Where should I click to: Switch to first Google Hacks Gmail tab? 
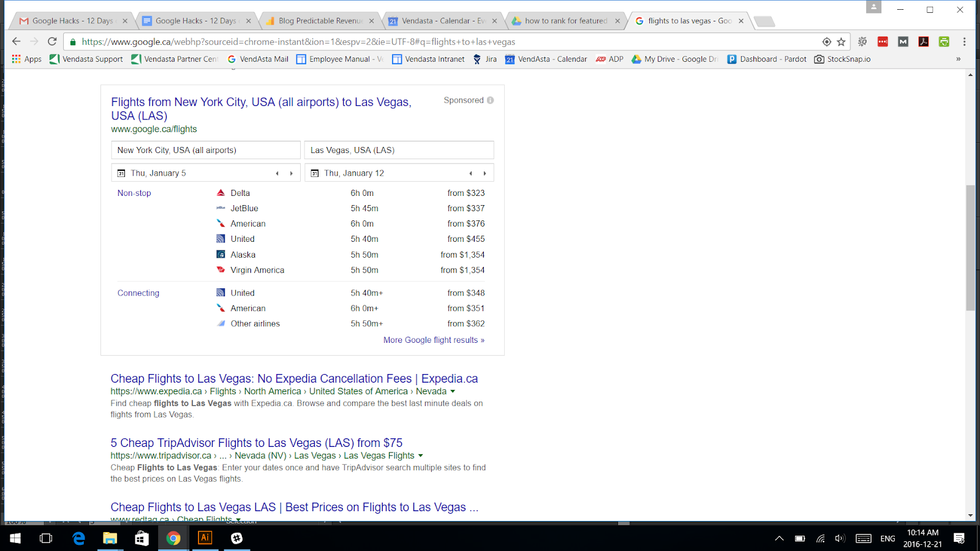[72, 21]
